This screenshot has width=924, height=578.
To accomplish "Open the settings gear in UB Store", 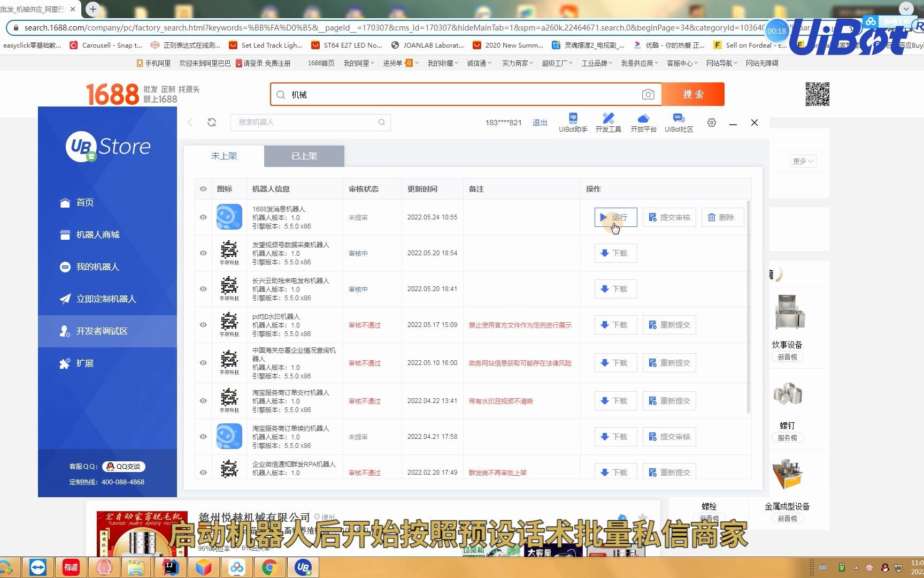I will (x=711, y=122).
